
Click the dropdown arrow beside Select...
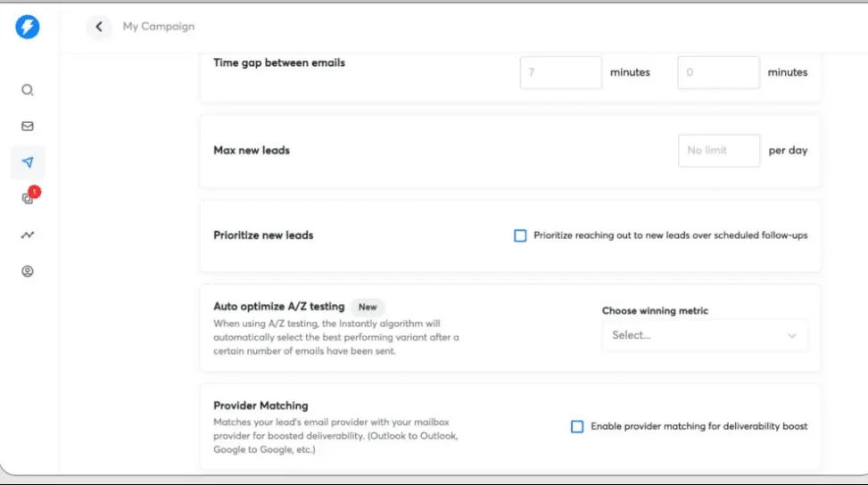tap(792, 336)
